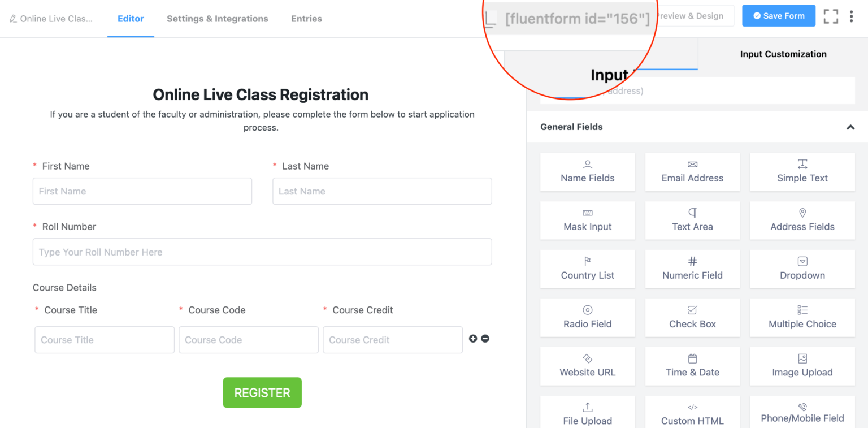Image resolution: width=868 pixels, height=428 pixels.
Task: Select the Radio Field element
Action: click(x=588, y=317)
